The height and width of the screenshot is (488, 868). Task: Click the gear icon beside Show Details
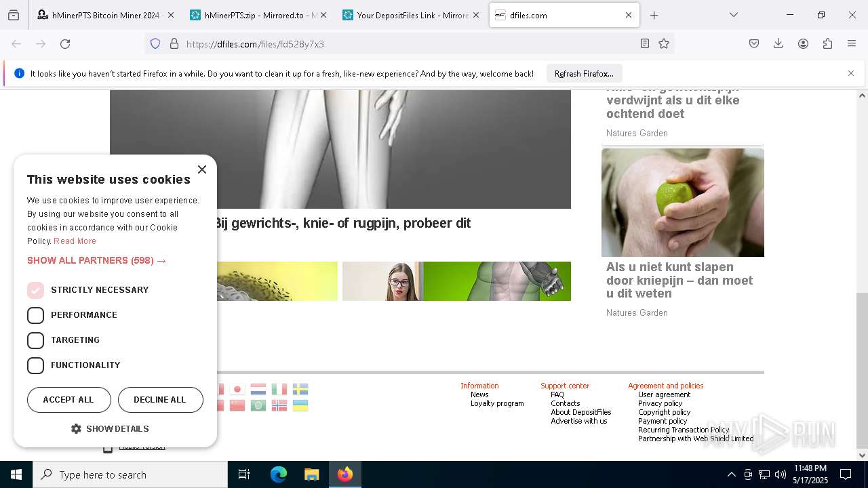(76, 429)
